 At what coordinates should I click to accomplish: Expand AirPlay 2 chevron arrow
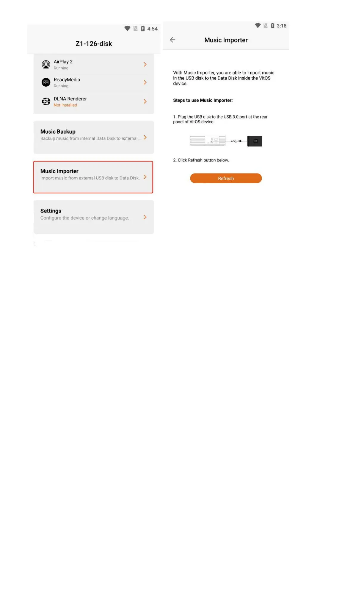tap(145, 64)
